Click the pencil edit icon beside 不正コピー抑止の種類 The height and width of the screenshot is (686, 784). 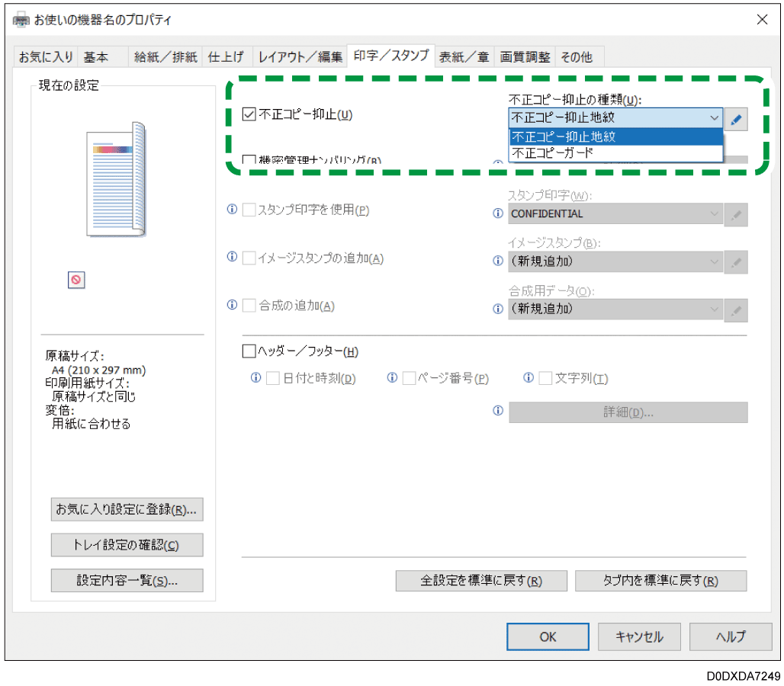pos(737,118)
